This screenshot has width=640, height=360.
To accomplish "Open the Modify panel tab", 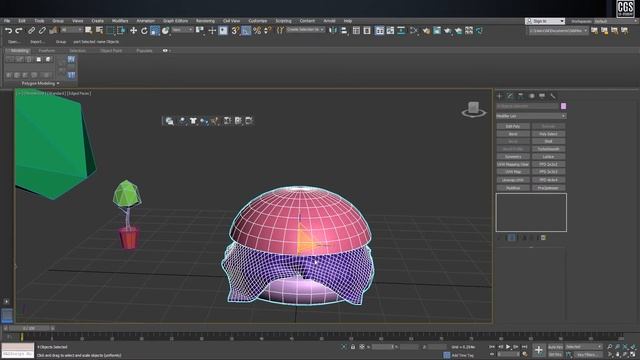I will (510, 96).
